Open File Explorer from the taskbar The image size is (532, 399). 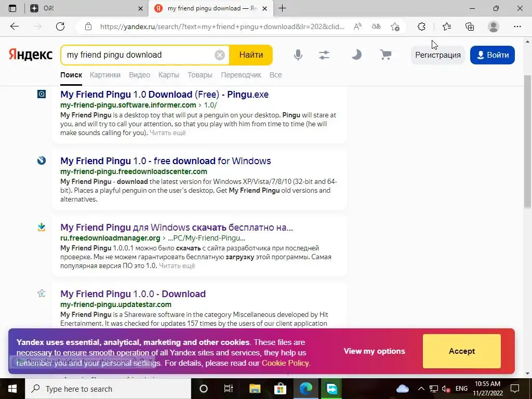point(255,389)
